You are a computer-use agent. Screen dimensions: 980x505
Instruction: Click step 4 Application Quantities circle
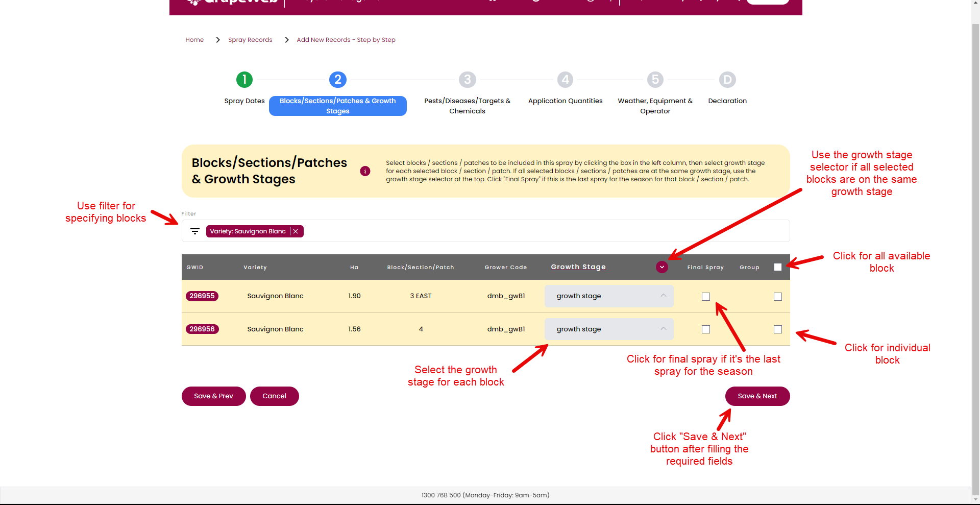pyautogui.click(x=565, y=80)
